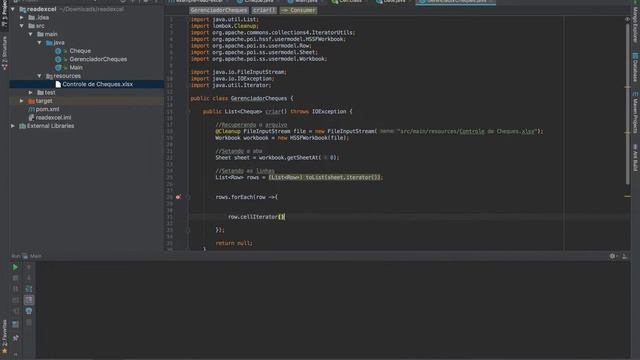Toggle scroll-to-end in the Run console

pyautogui.click(x=29, y=300)
